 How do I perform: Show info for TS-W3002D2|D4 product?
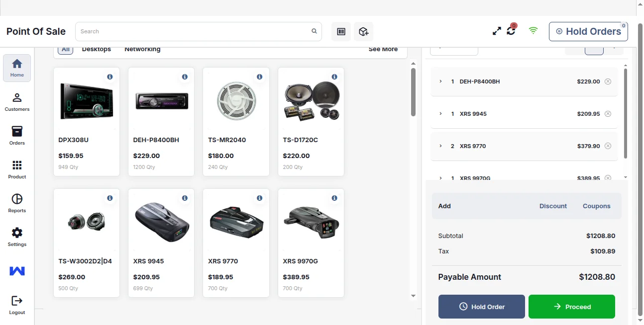pos(110,198)
